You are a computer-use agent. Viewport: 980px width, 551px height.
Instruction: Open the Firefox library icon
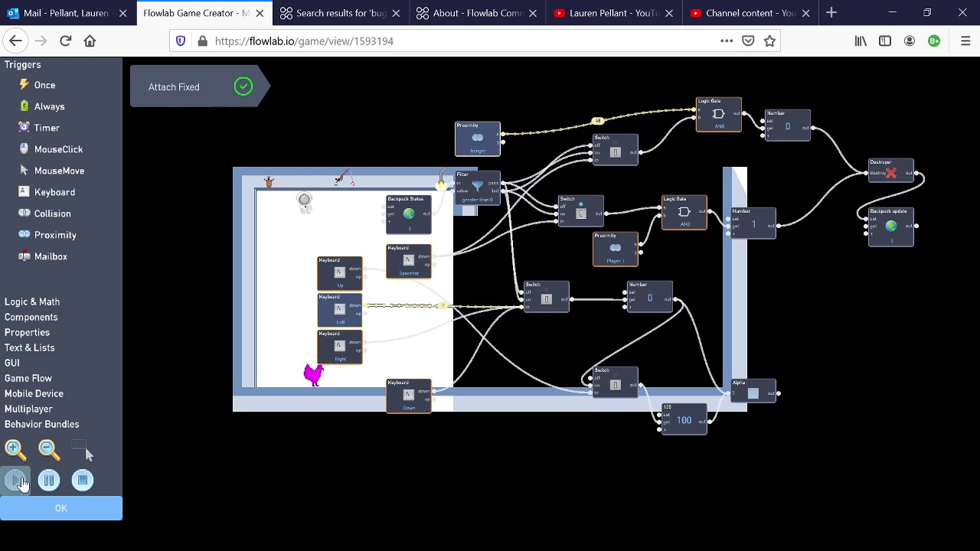(861, 41)
